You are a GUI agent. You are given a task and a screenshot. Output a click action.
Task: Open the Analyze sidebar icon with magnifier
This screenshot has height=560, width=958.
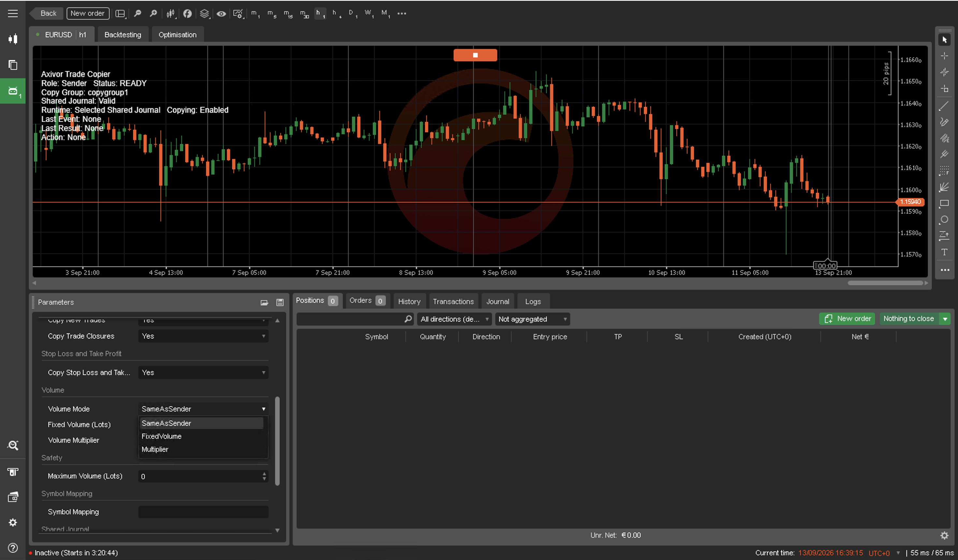[x=12, y=445]
